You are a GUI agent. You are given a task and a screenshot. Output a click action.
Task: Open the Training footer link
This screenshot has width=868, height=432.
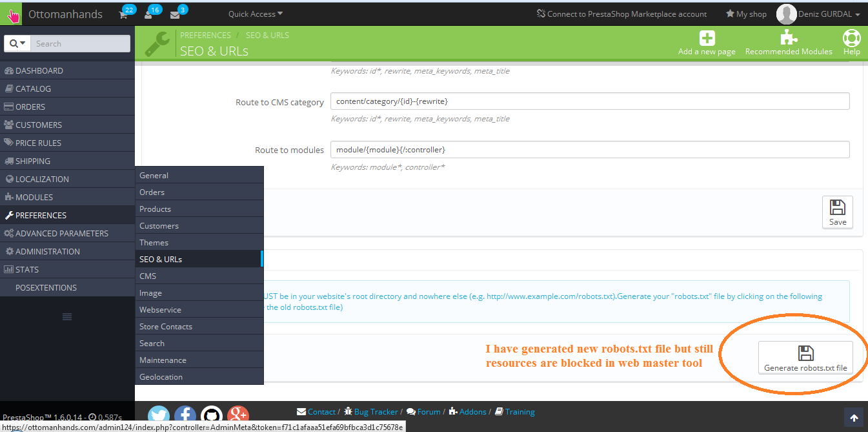(514, 412)
